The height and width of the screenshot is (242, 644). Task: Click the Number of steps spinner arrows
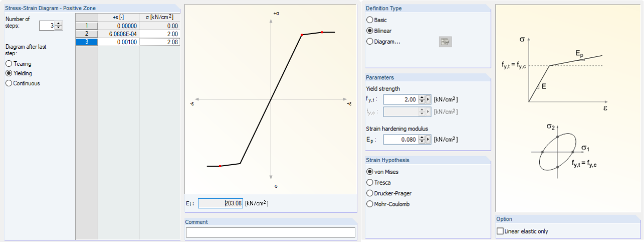coord(59,26)
